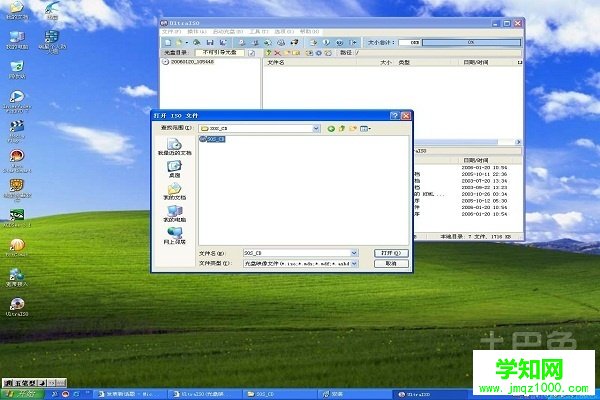Screen dimensions: 600x400
Task: Click the 打开(O) button in the dialog
Action: click(391, 253)
